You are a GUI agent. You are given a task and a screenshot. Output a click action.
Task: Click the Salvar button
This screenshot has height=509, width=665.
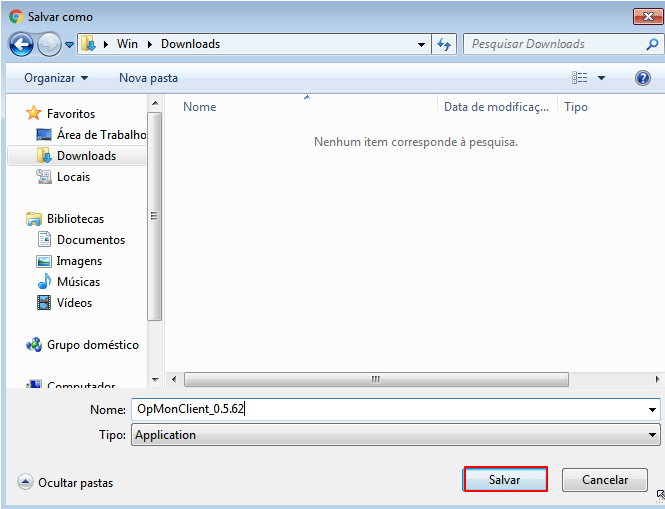[x=505, y=480]
